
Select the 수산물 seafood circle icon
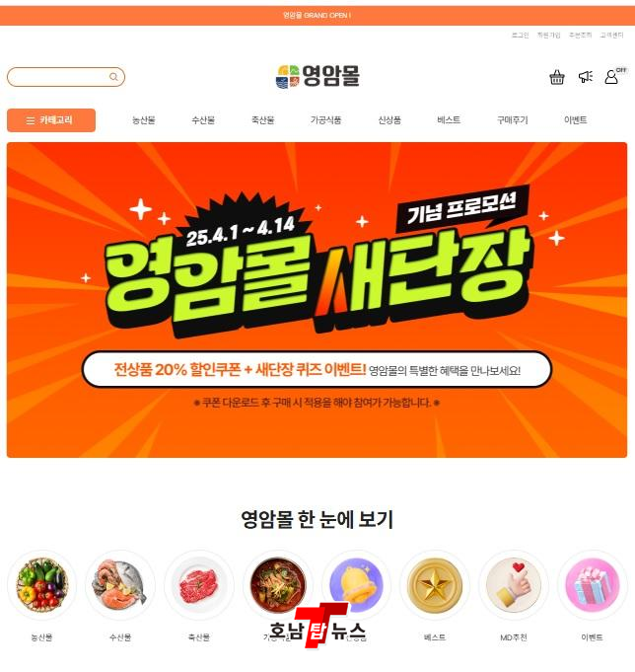tap(120, 584)
